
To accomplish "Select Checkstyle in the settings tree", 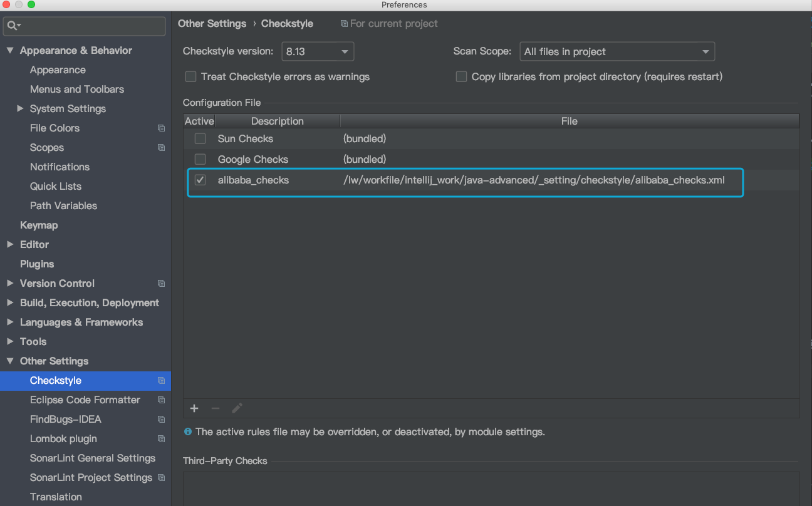I will pos(56,381).
